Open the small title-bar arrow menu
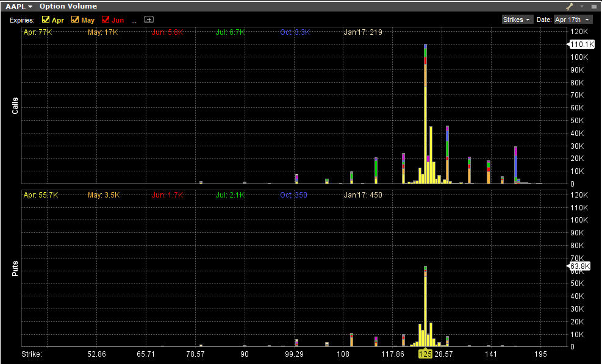 [x=582, y=6]
